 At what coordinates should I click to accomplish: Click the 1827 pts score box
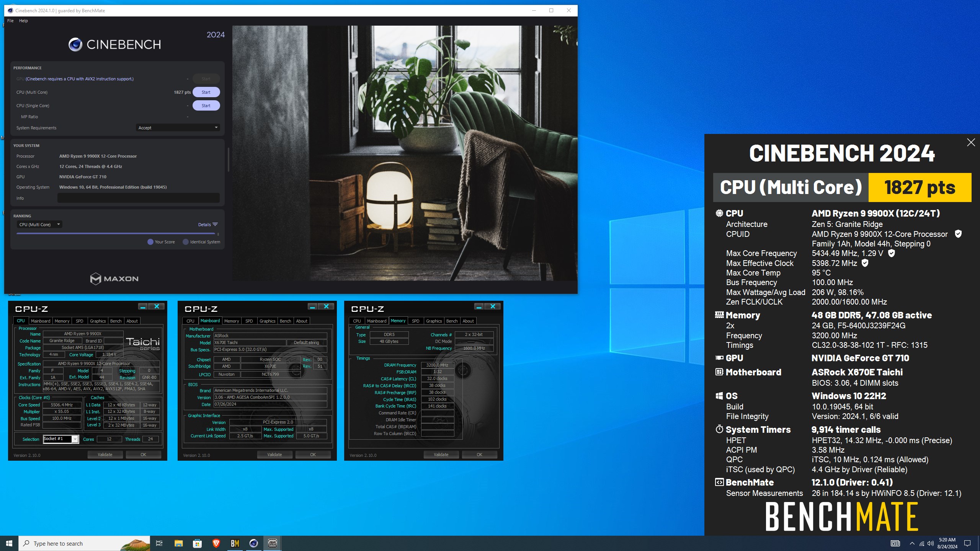[920, 187]
